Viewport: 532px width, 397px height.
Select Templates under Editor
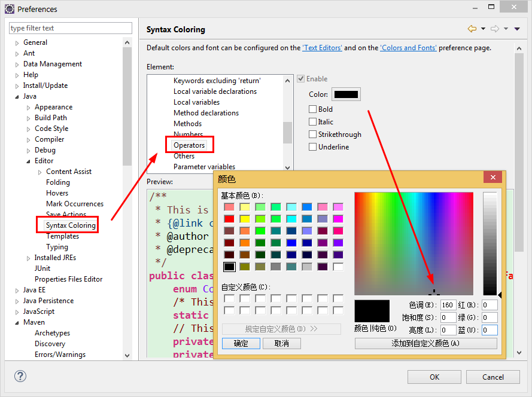coord(62,236)
